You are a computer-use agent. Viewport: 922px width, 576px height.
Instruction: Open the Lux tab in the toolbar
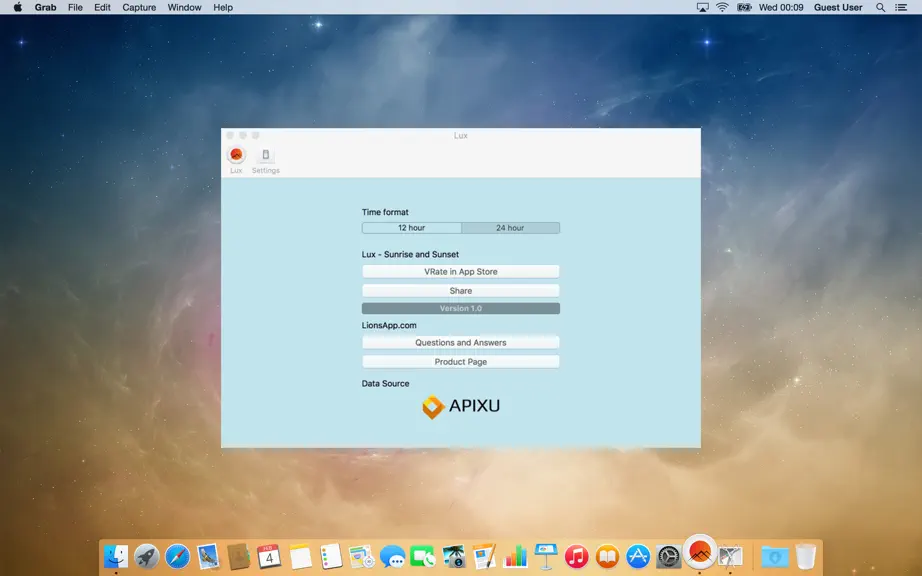236,160
